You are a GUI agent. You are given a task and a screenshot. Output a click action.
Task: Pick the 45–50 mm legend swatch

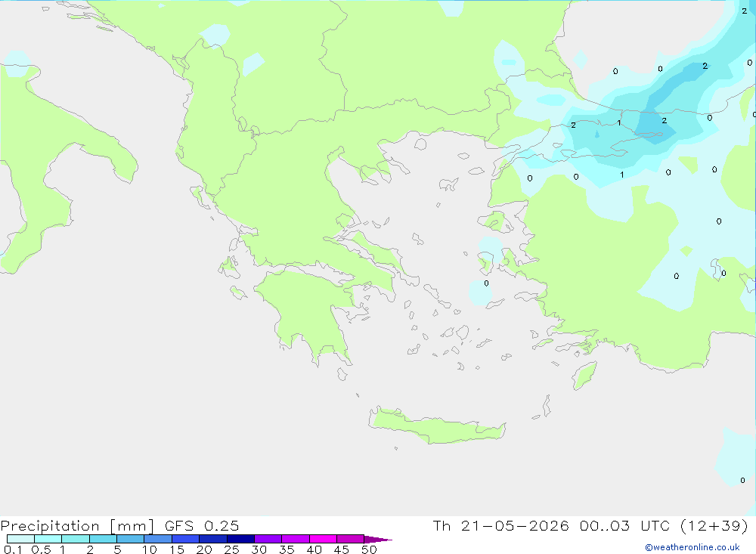tap(351, 539)
